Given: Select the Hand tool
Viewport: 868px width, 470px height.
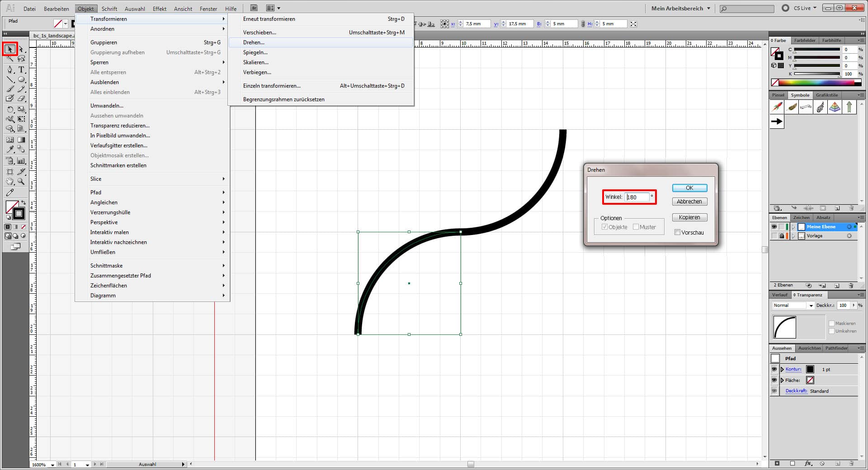Looking at the screenshot, I should coord(10,182).
